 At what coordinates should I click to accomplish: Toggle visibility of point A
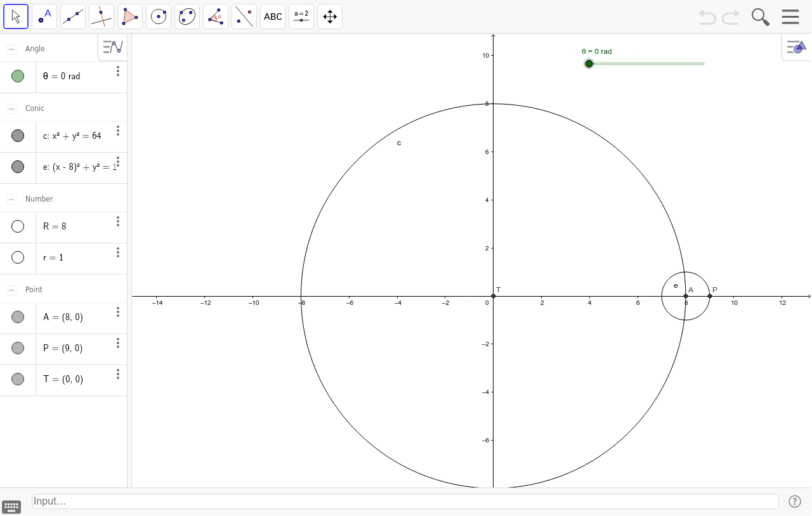[18, 317]
